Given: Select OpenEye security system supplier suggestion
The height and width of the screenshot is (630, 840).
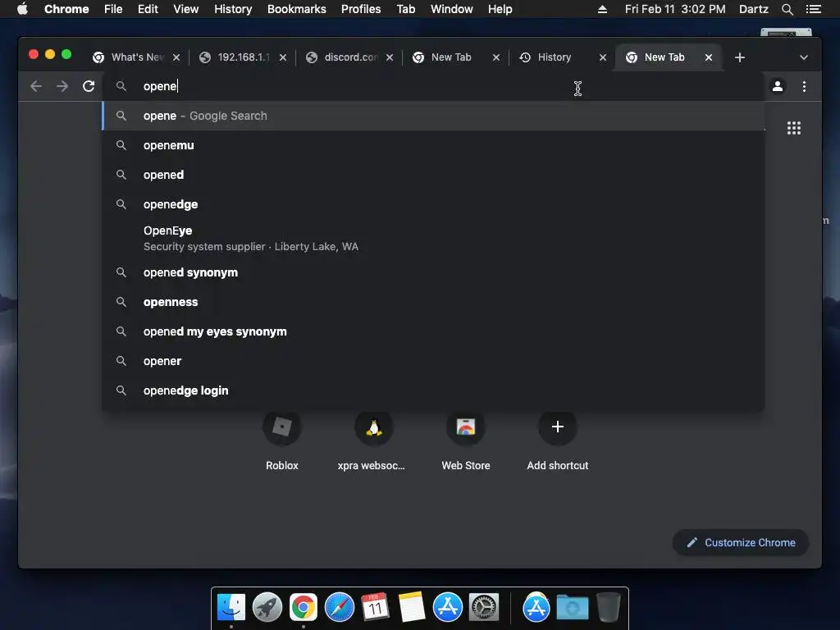Looking at the screenshot, I should [433, 239].
